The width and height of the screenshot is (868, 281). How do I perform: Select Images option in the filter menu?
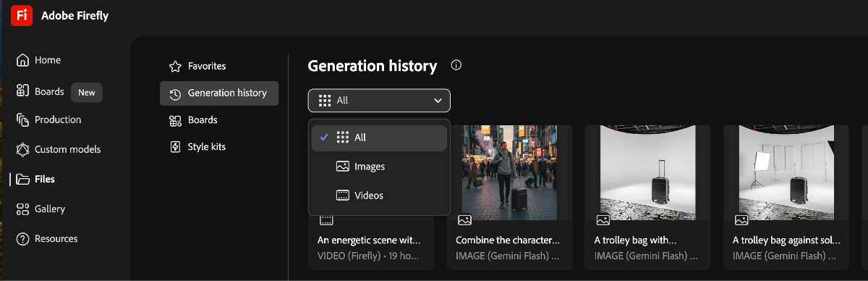pos(379,167)
